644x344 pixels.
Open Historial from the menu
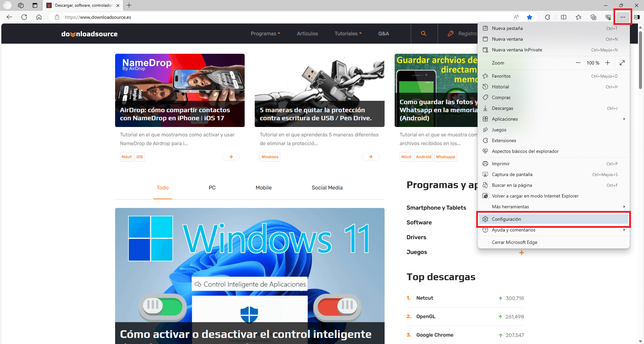pos(553,87)
